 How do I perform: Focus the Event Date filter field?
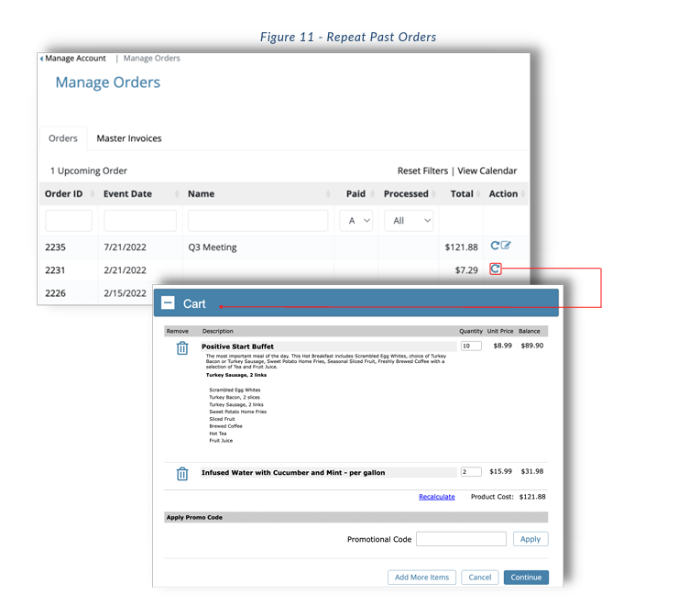coord(140,221)
